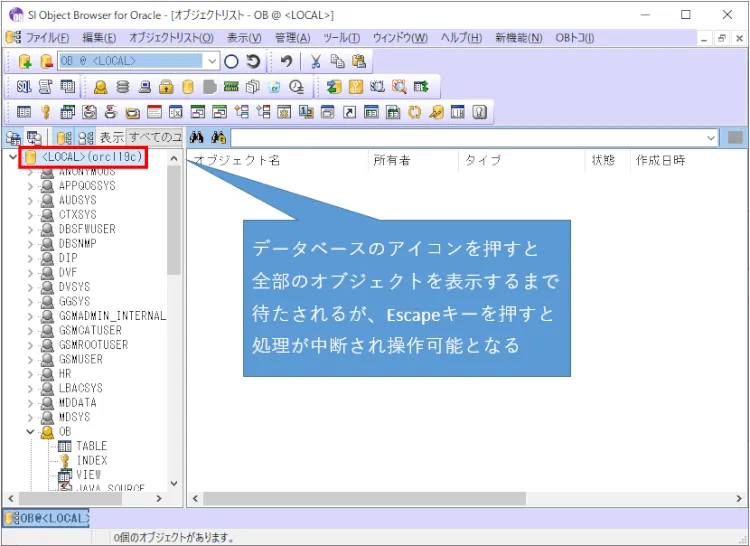The image size is (750, 546).
Task: Select the TABLE node under OB
Action: click(x=91, y=446)
